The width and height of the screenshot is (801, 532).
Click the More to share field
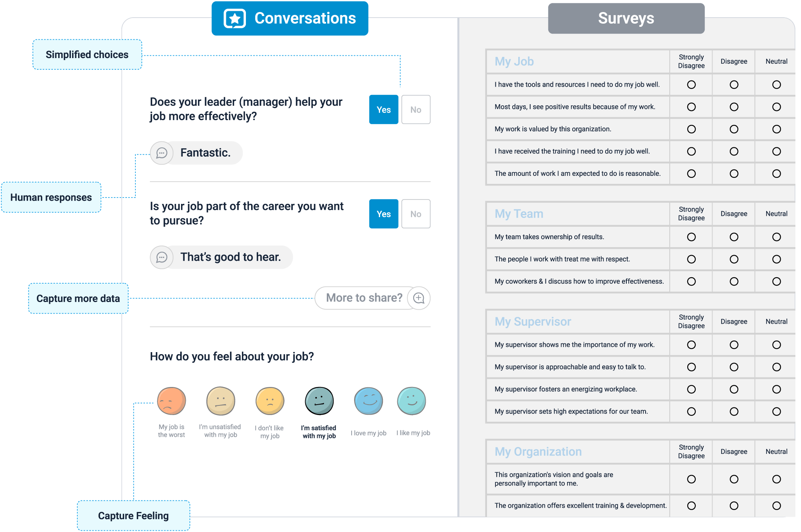(364, 298)
